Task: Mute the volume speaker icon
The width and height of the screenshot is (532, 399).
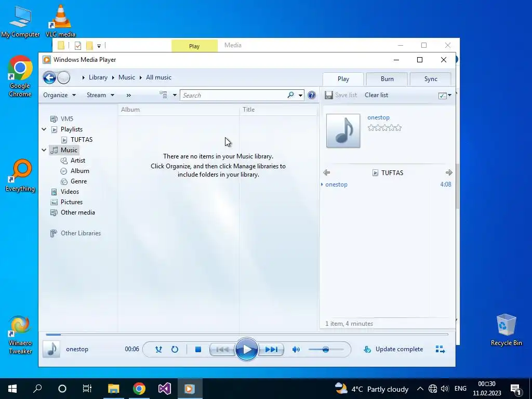Action: pyautogui.click(x=296, y=349)
